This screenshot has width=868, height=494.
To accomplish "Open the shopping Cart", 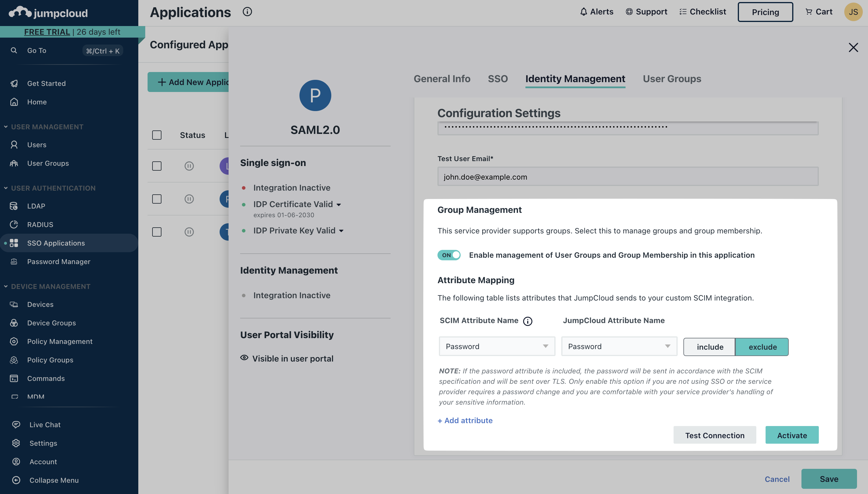I will [819, 12].
